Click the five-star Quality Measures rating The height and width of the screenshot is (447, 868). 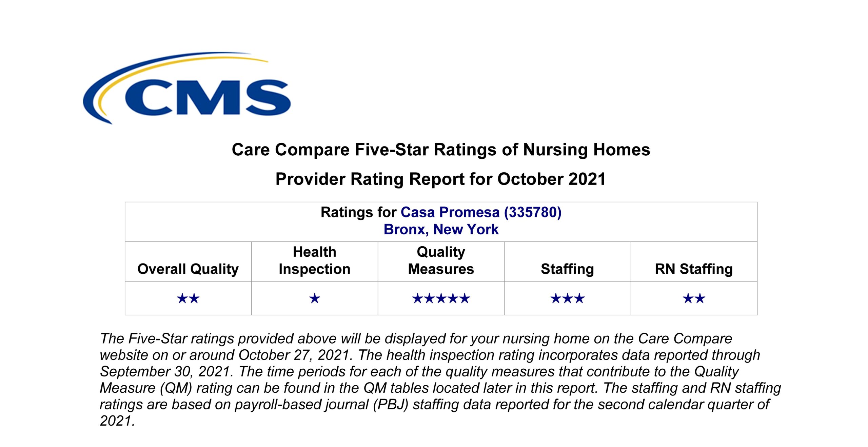pyautogui.click(x=441, y=298)
